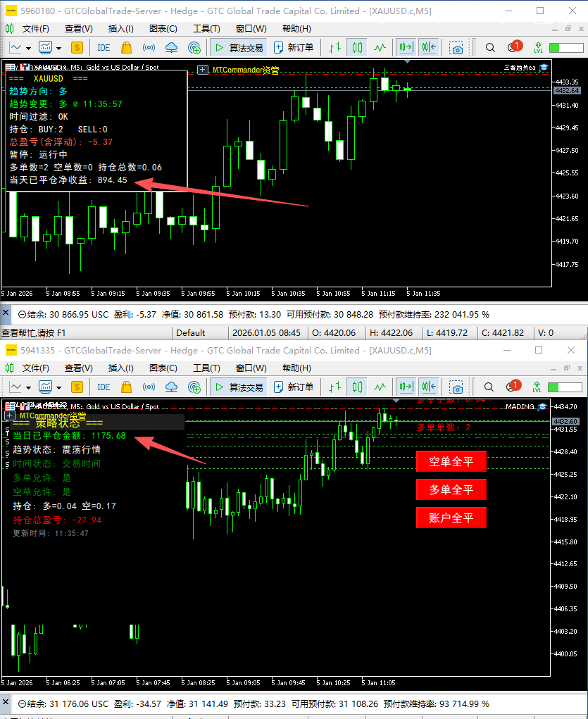The image size is (588, 719).
Task: Open IDE editor in top window
Action: click(104, 48)
